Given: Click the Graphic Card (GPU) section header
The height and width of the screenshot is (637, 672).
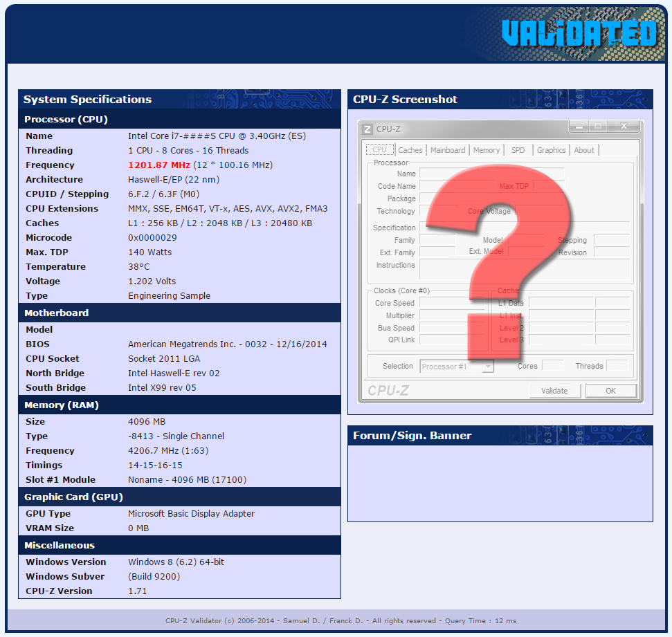Looking at the screenshot, I should (x=179, y=497).
